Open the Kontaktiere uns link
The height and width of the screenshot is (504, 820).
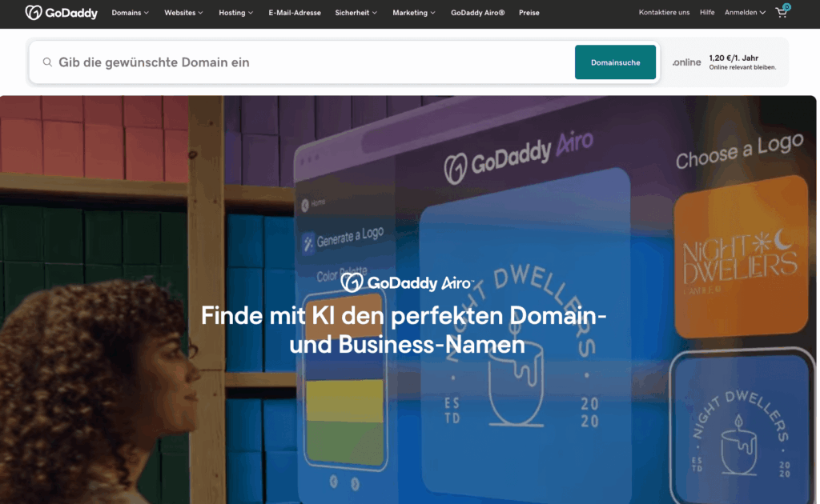click(664, 13)
